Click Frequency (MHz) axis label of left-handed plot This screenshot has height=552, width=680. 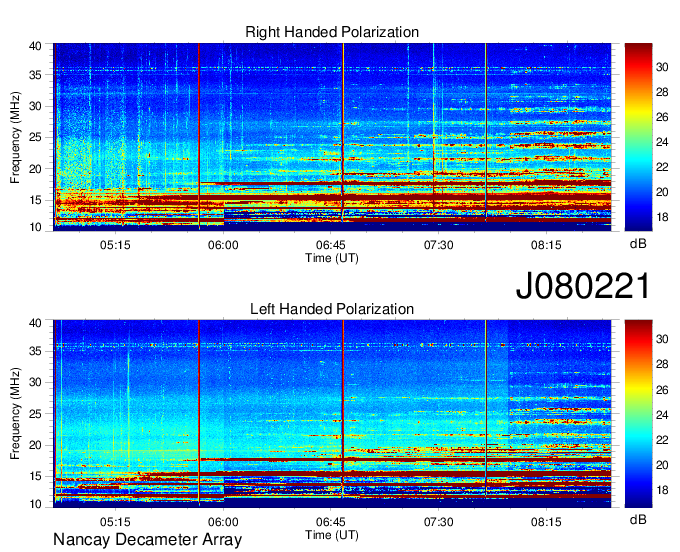(15, 414)
